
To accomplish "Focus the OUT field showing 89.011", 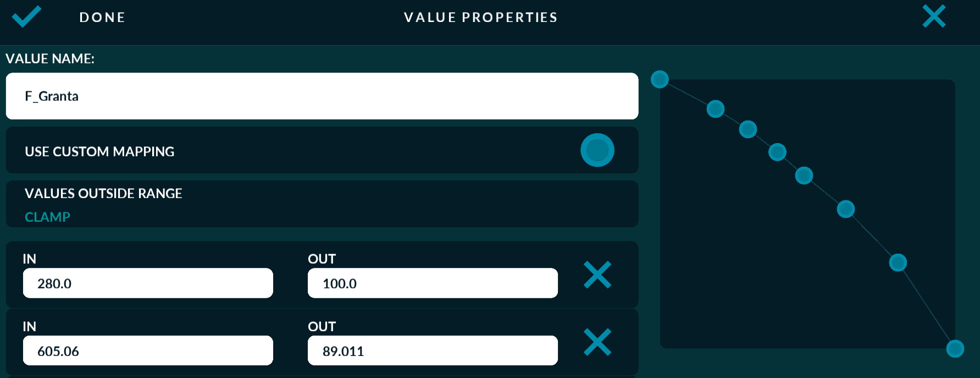I will (433, 351).
